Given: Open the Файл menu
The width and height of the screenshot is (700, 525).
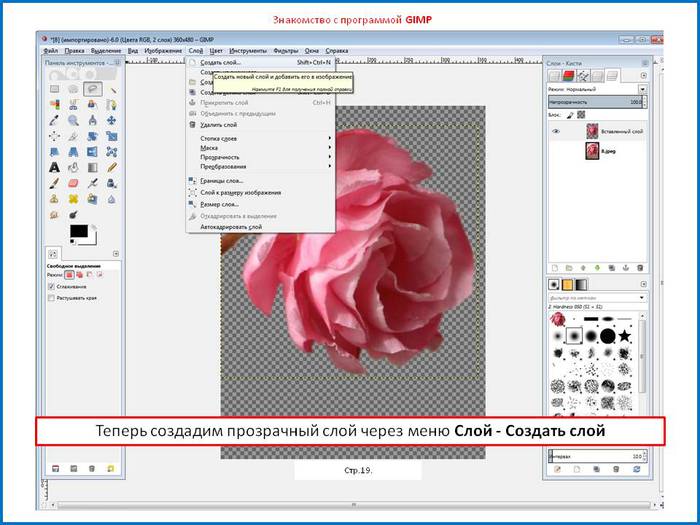Looking at the screenshot, I should click(50, 51).
